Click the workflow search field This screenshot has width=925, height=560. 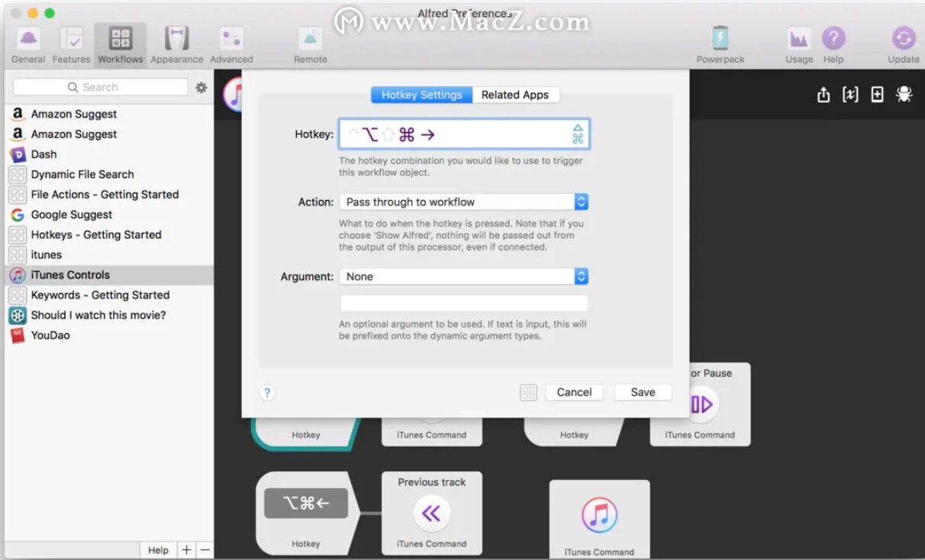[100, 87]
